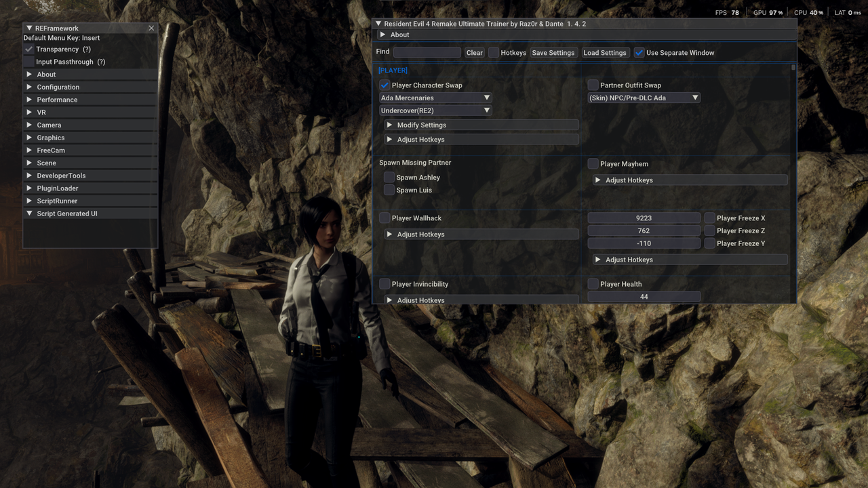The width and height of the screenshot is (868, 488).
Task: Enable Player Mayhem checkbox
Action: [593, 164]
